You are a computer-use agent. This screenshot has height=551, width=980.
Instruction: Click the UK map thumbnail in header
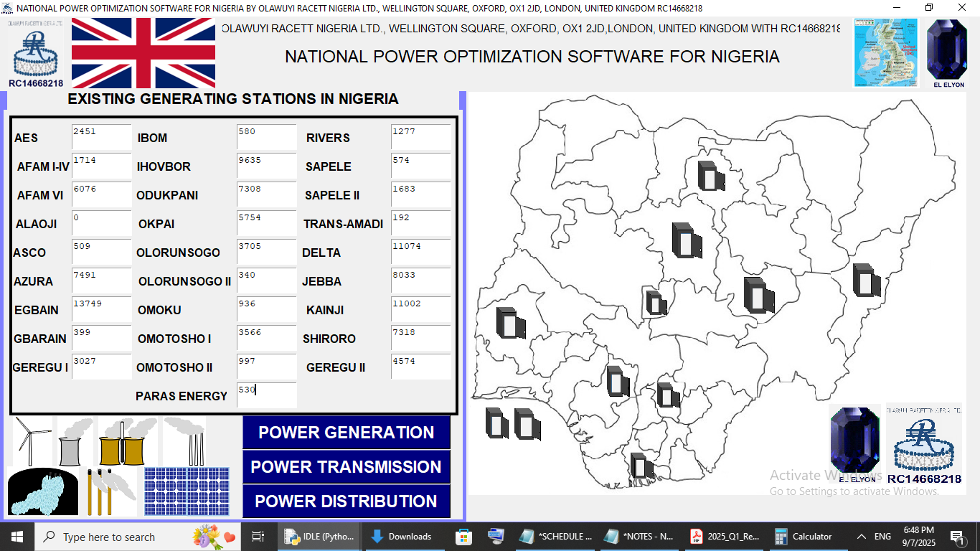click(886, 53)
